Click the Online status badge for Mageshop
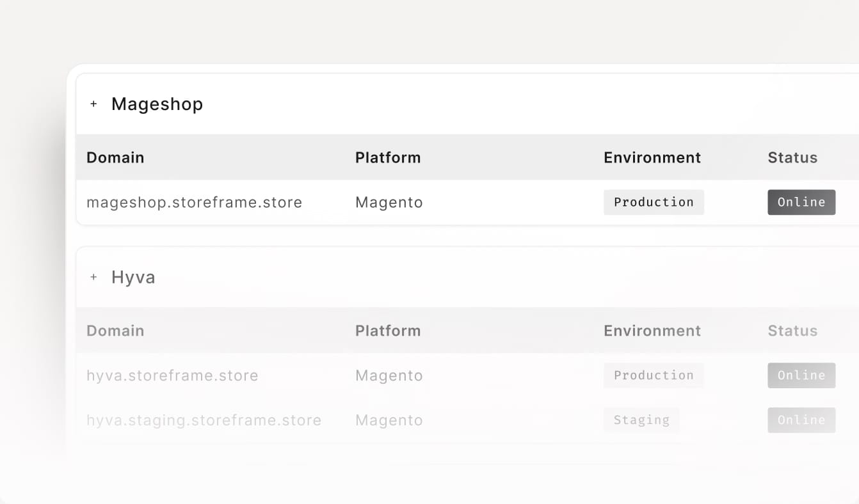 [x=801, y=202]
